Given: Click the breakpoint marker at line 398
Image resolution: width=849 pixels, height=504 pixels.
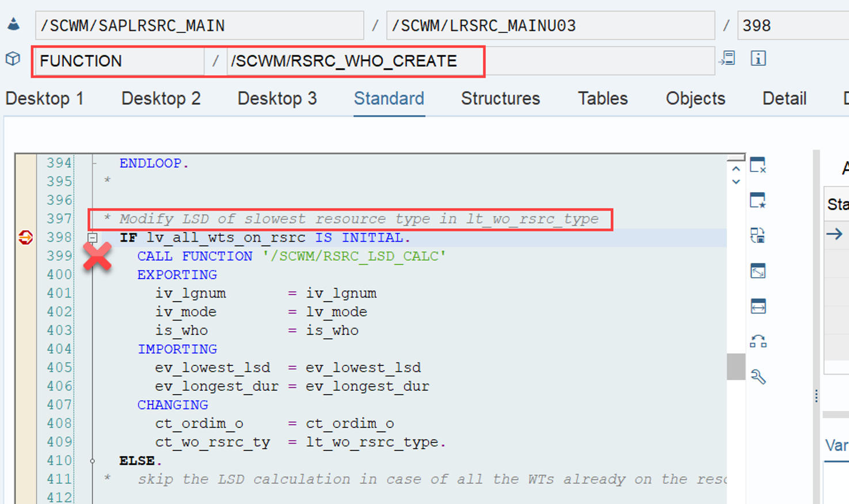Looking at the screenshot, I should tap(25, 237).
